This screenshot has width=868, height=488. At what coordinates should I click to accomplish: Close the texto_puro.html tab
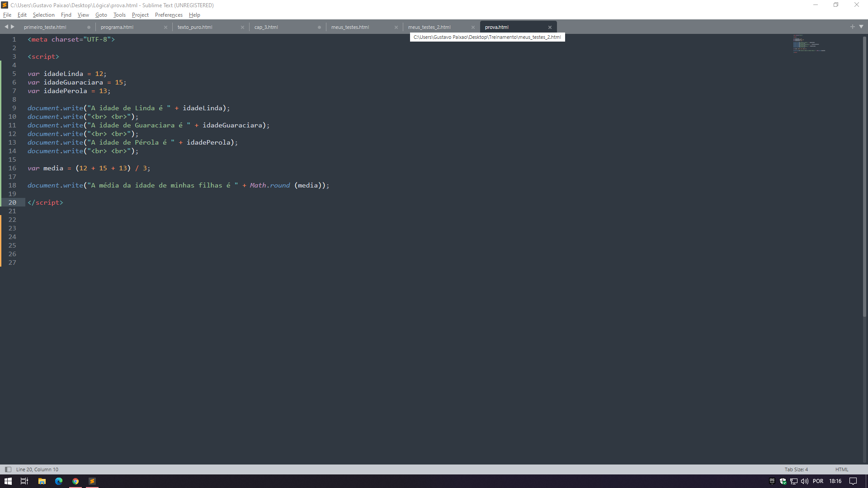[242, 28]
